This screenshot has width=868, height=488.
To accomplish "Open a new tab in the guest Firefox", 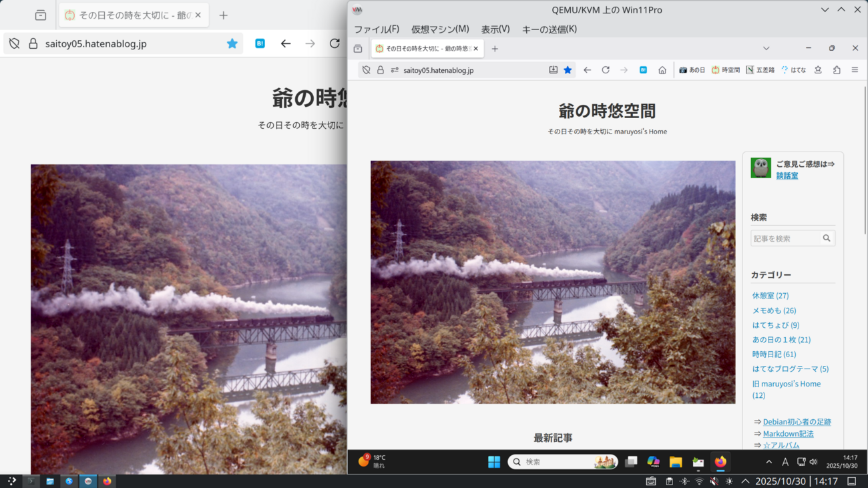I will 495,49.
